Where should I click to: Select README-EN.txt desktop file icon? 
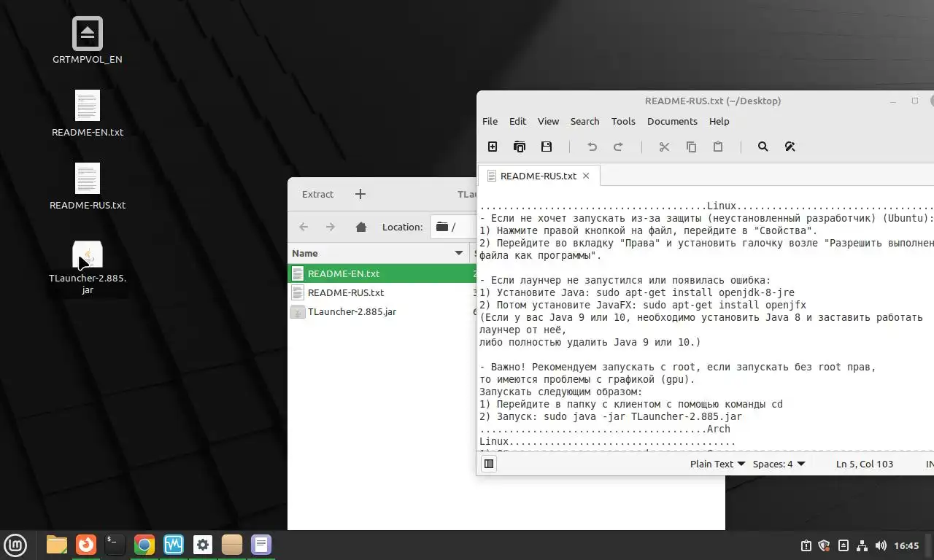tap(88, 114)
